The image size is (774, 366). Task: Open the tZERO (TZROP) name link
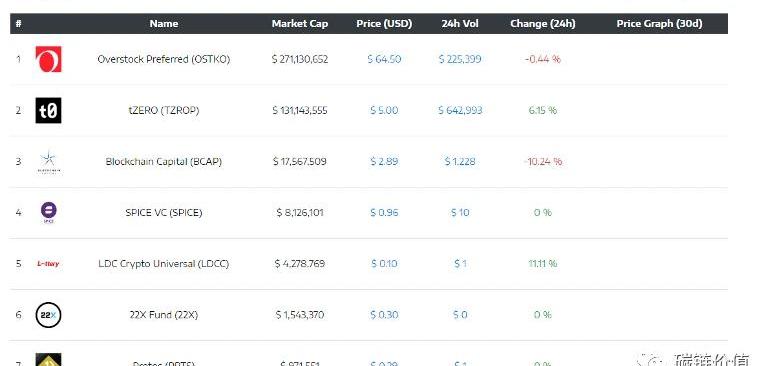coord(164,110)
